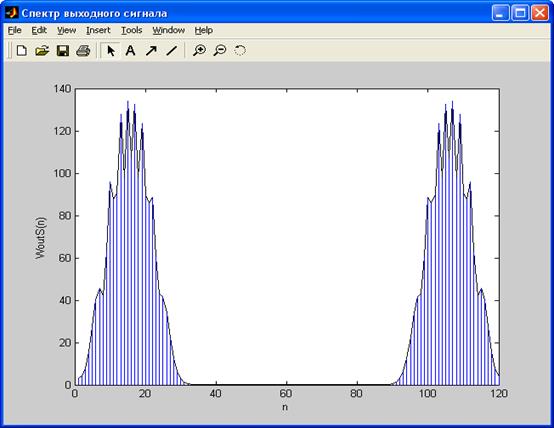Activate the Rotate 3D tool

pos(240,51)
